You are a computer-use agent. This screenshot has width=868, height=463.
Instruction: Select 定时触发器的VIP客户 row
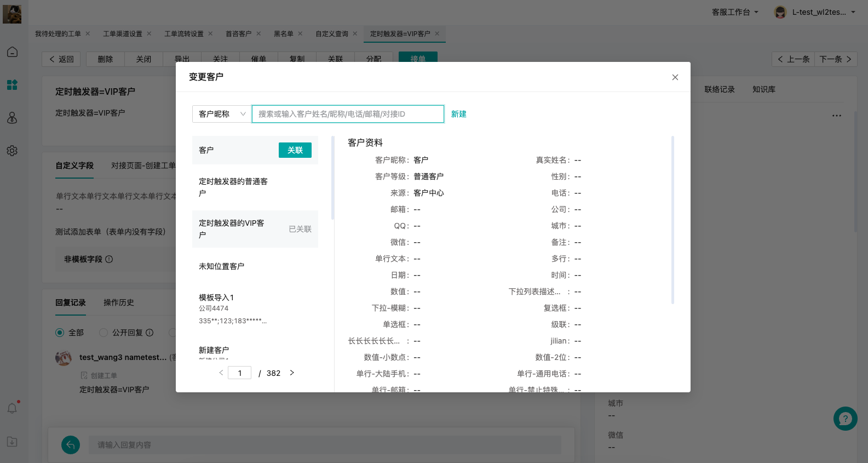[x=255, y=229]
